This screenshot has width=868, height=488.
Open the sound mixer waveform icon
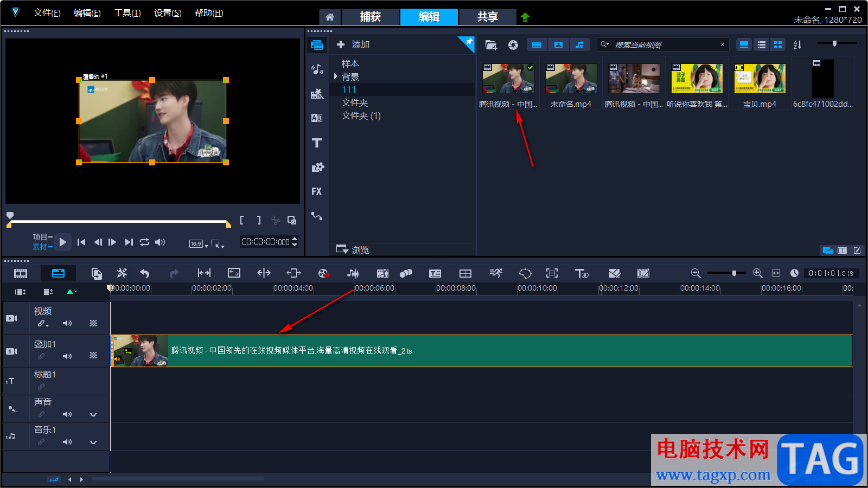(x=353, y=273)
